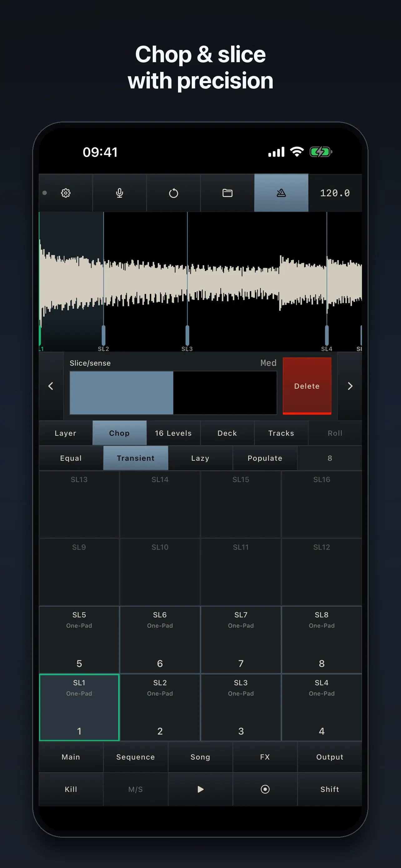Choose Transient slicing mode
Image resolution: width=401 pixels, height=868 pixels.
coord(136,458)
